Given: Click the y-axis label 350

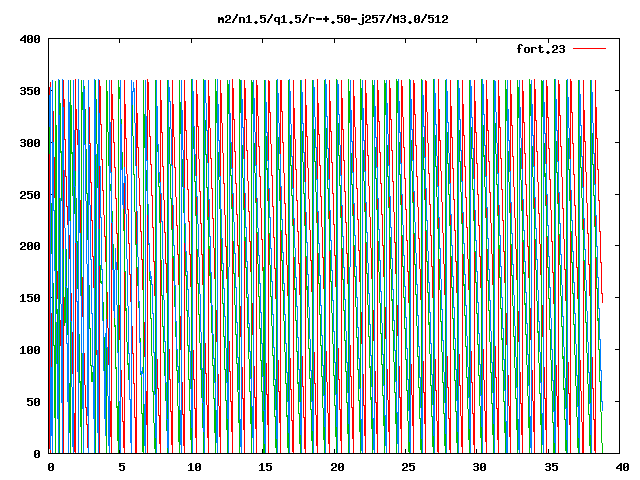Looking at the screenshot, I should click(30, 91).
